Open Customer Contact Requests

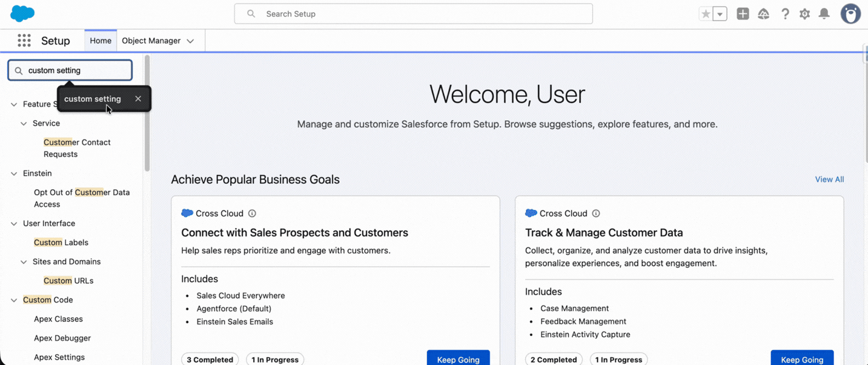[x=77, y=148]
